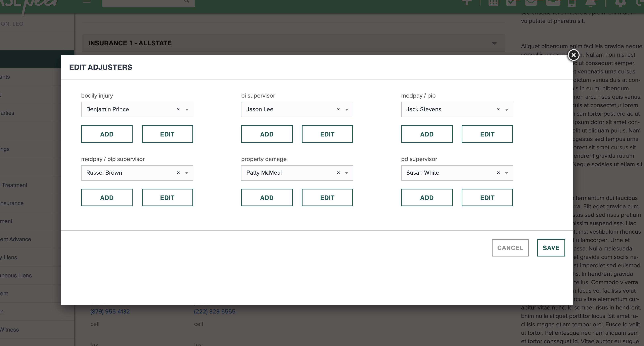Clear Susan White from pd supervisor
This screenshot has width=644, height=346.
pos(498,173)
